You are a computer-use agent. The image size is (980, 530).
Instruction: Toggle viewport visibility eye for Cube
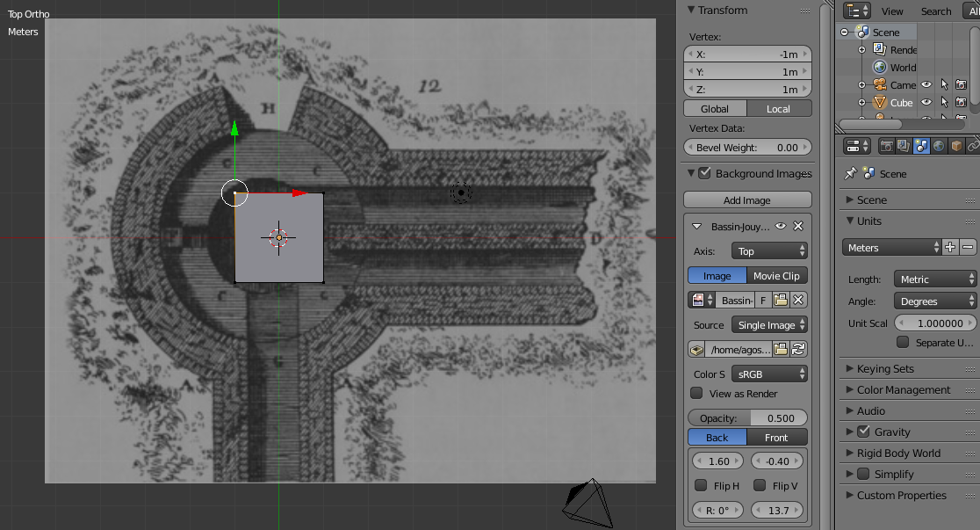(927, 102)
